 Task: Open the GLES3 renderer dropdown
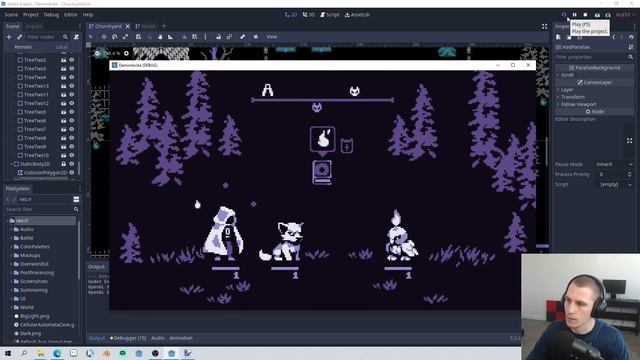pyautogui.click(x=625, y=15)
